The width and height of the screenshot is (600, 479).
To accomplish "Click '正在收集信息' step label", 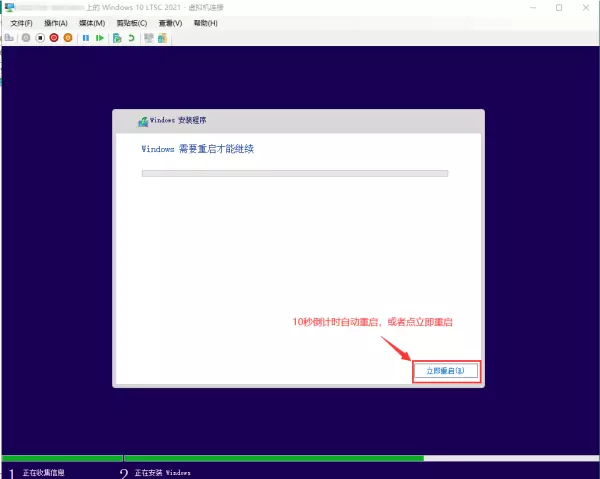I will (x=44, y=473).
